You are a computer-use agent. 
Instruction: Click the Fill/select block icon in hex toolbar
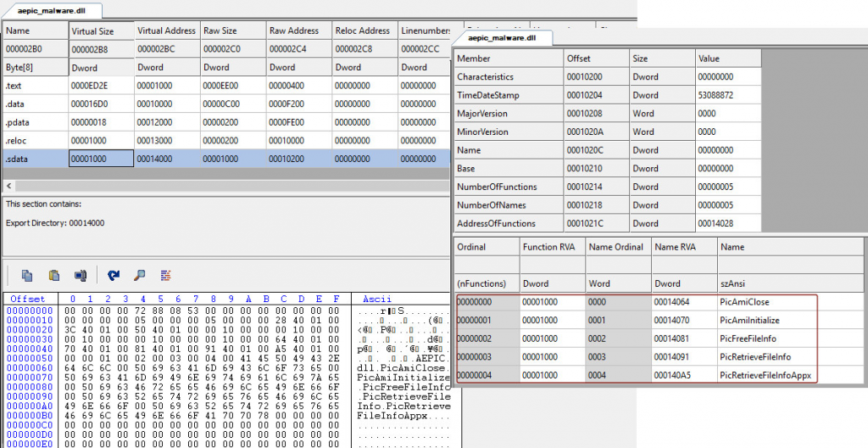81,275
